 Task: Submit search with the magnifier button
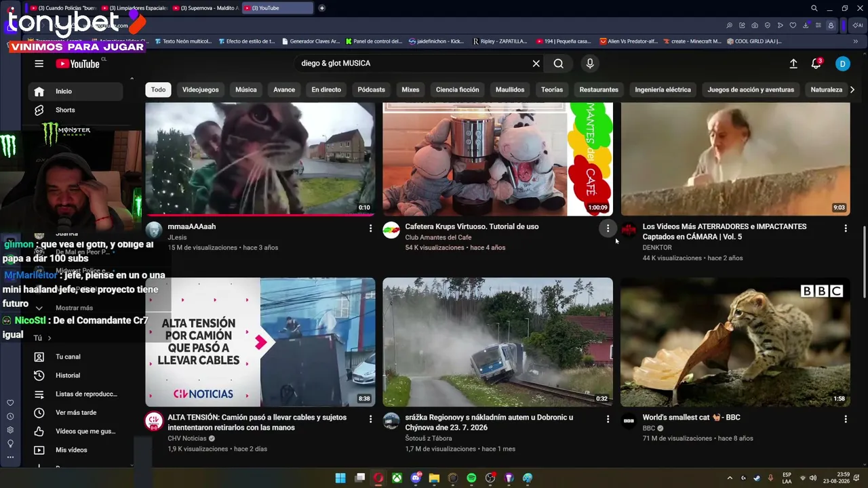pos(558,64)
